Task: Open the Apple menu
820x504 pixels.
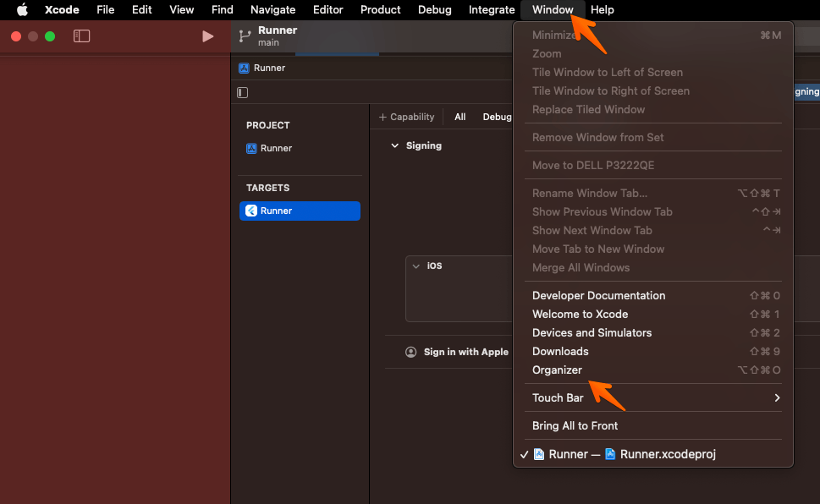Action: point(22,9)
